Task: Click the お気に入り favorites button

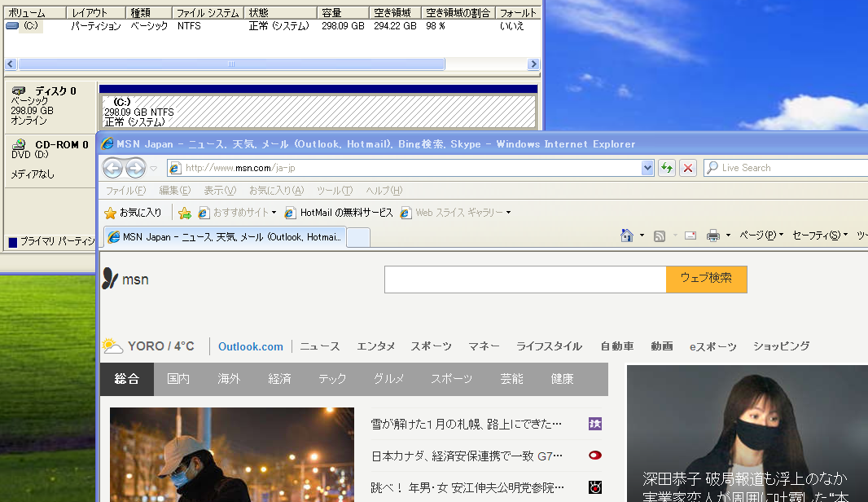Action: [x=134, y=213]
